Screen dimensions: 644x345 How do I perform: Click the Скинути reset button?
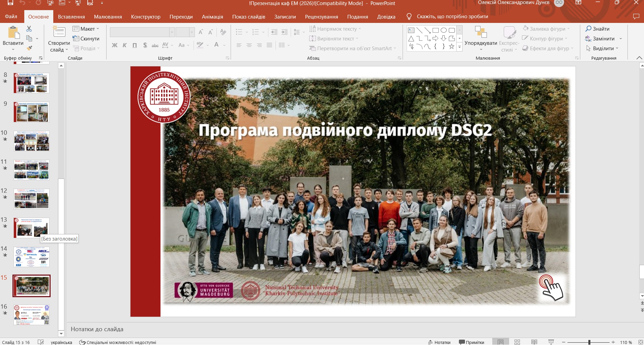pos(86,38)
